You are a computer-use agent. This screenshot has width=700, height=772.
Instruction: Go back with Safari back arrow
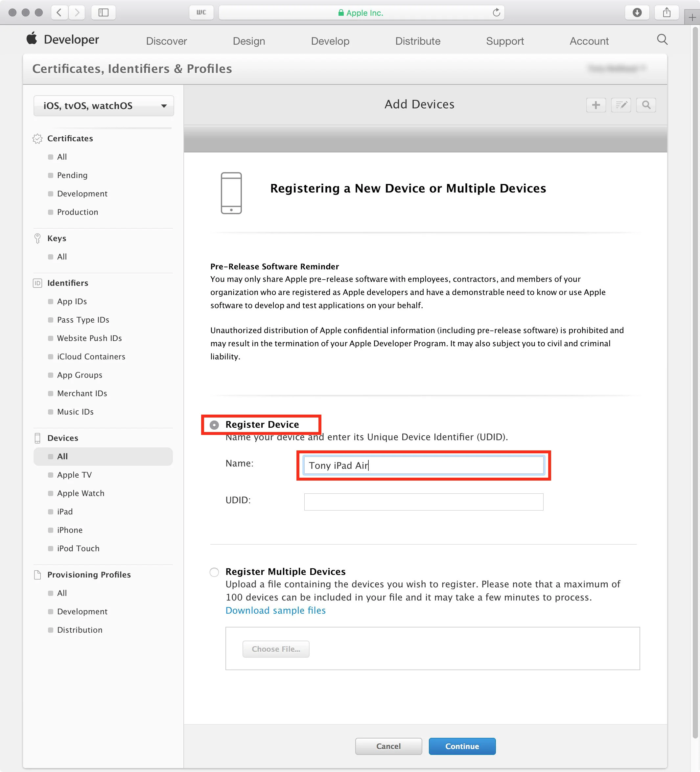click(59, 12)
